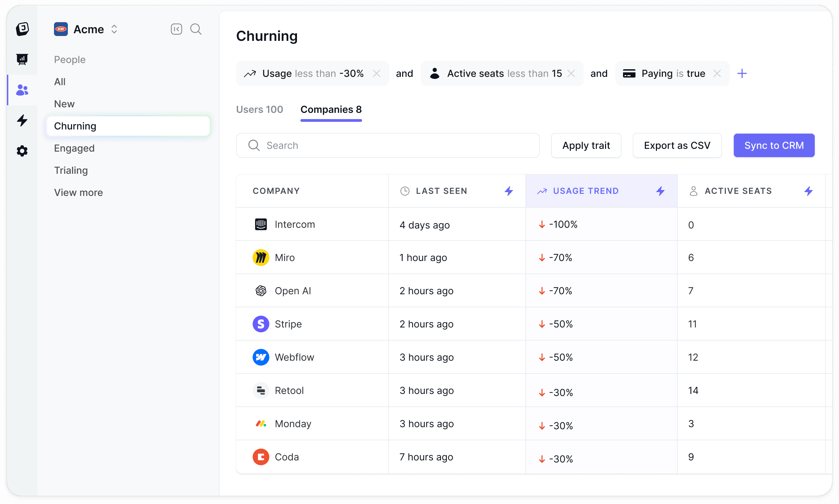
Task: Remove the Paying is true filter
Action: click(x=717, y=73)
